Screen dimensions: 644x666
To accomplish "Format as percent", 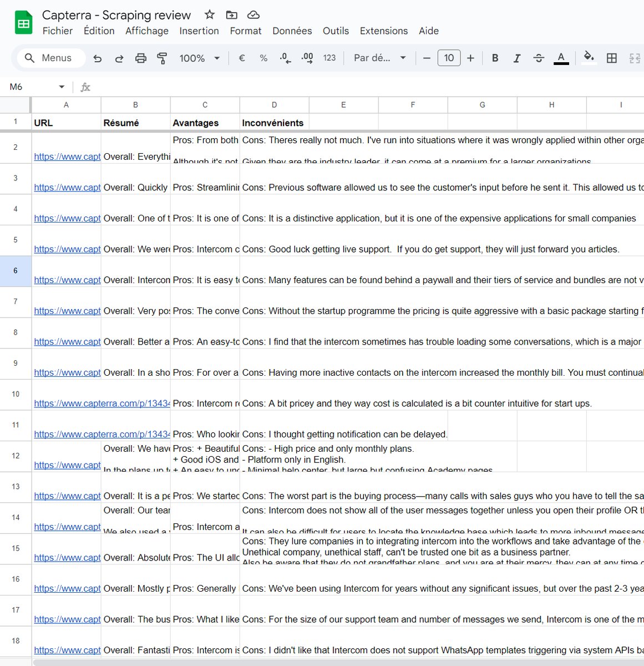I will coord(263,58).
